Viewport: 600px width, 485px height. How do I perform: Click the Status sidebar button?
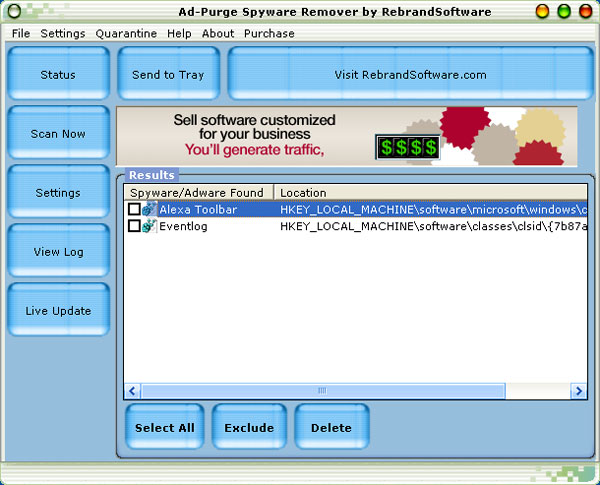point(58,73)
